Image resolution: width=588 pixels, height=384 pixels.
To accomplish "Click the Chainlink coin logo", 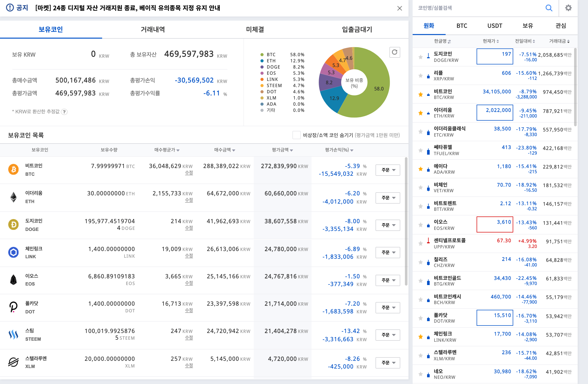I will pyautogui.click(x=13, y=252).
